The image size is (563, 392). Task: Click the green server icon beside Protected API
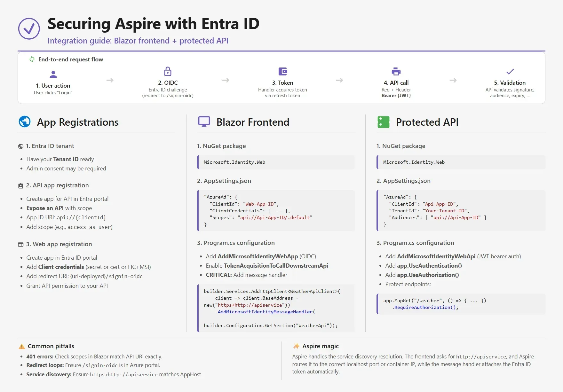tap(383, 122)
